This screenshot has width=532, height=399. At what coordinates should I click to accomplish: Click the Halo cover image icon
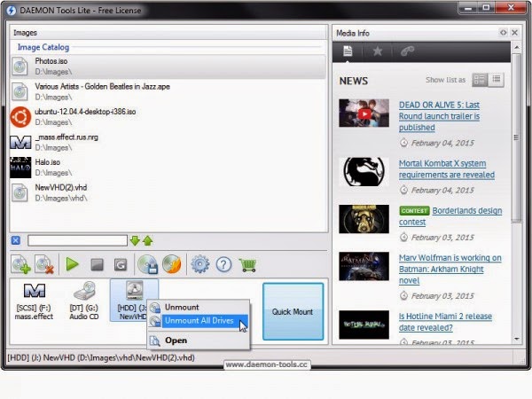coord(20,168)
